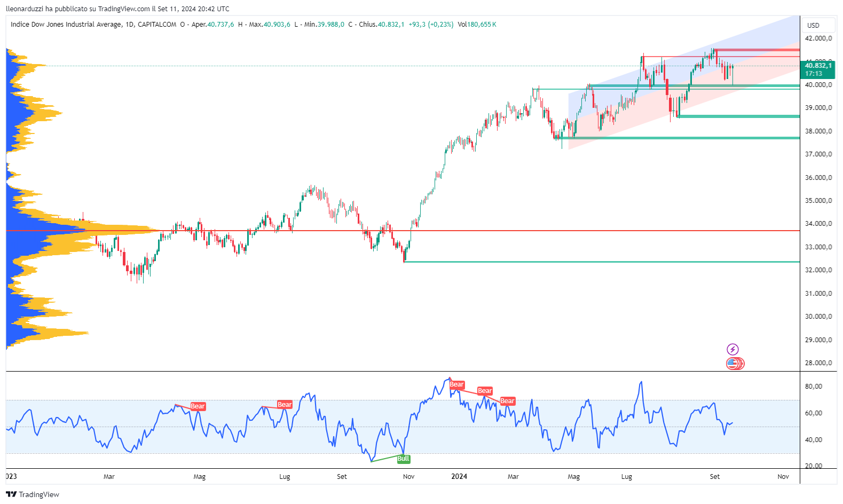Click the 28.000,0 price axis label
Image resolution: width=843 pixels, height=504 pixels.
coord(818,363)
